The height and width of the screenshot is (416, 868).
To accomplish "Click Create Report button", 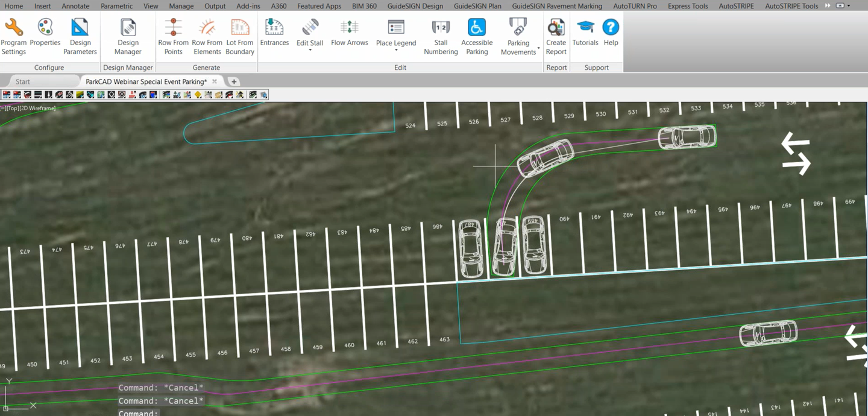I will 556,28.
